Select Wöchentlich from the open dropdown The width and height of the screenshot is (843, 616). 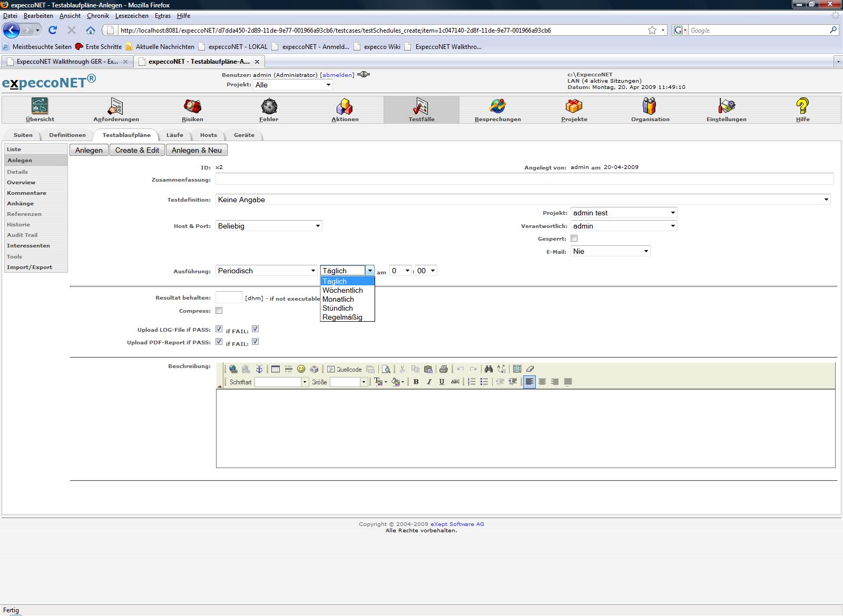pos(342,290)
